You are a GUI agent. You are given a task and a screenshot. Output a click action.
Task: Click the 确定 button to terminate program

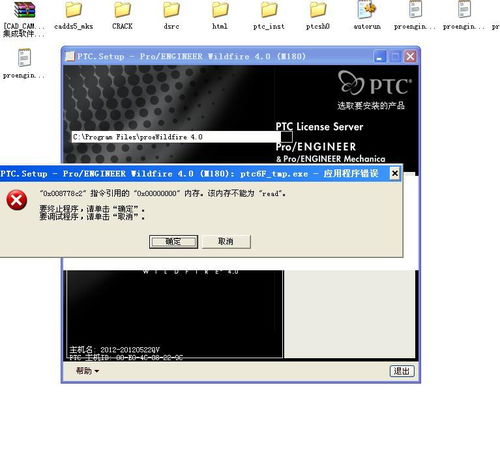point(173,242)
